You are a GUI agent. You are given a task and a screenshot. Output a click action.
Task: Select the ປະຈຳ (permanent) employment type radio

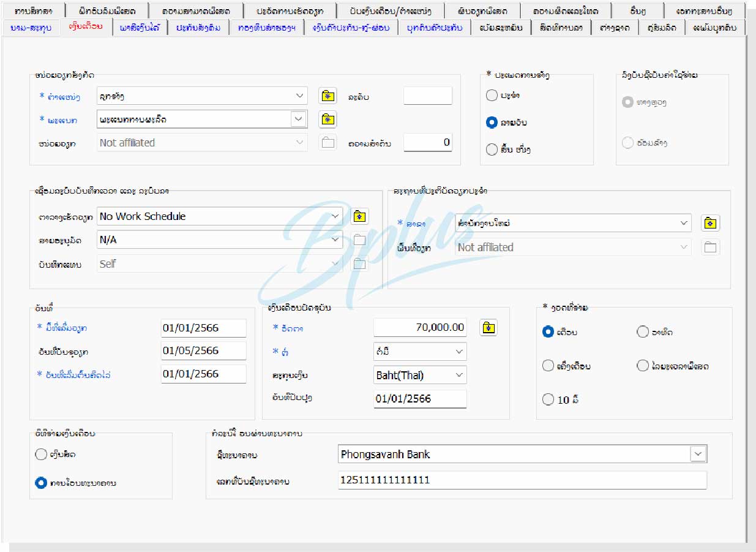tap(492, 96)
